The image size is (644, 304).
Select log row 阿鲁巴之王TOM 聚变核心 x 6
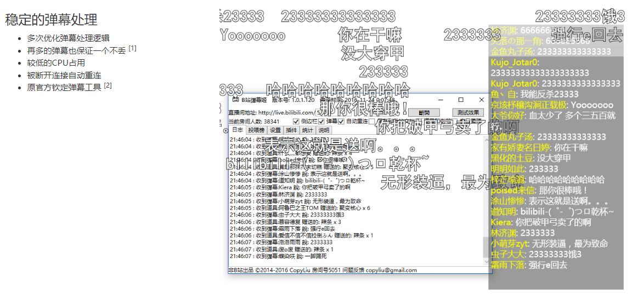coord(300,208)
